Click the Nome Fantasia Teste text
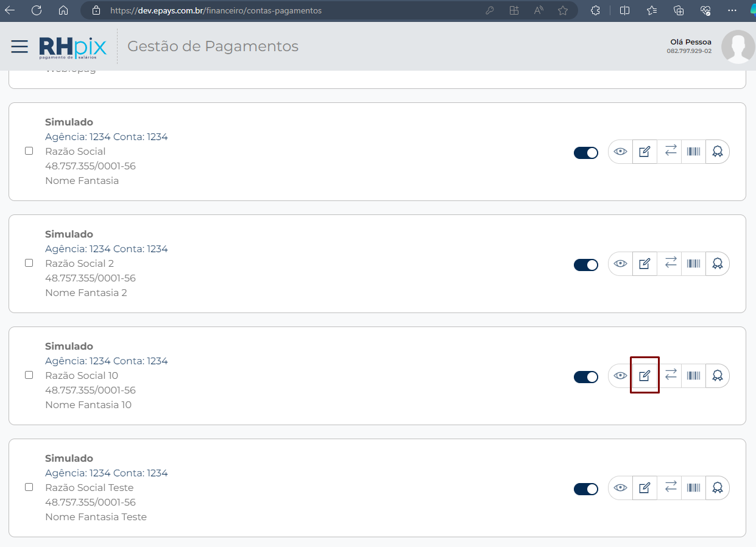The width and height of the screenshot is (756, 547). tap(96, 517)
